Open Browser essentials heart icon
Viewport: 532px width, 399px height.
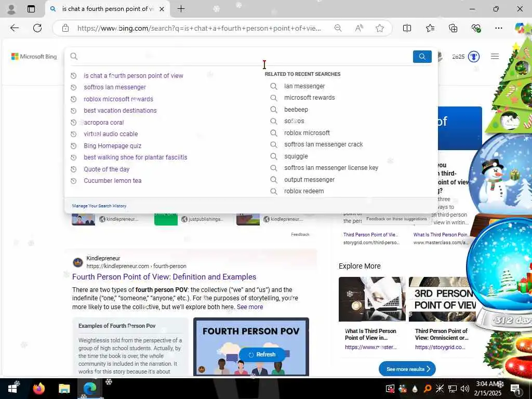(x=476, y=28)
